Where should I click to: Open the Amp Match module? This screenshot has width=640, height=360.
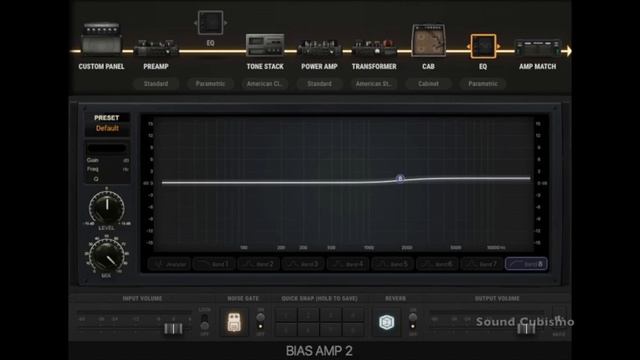pos(538,48)
